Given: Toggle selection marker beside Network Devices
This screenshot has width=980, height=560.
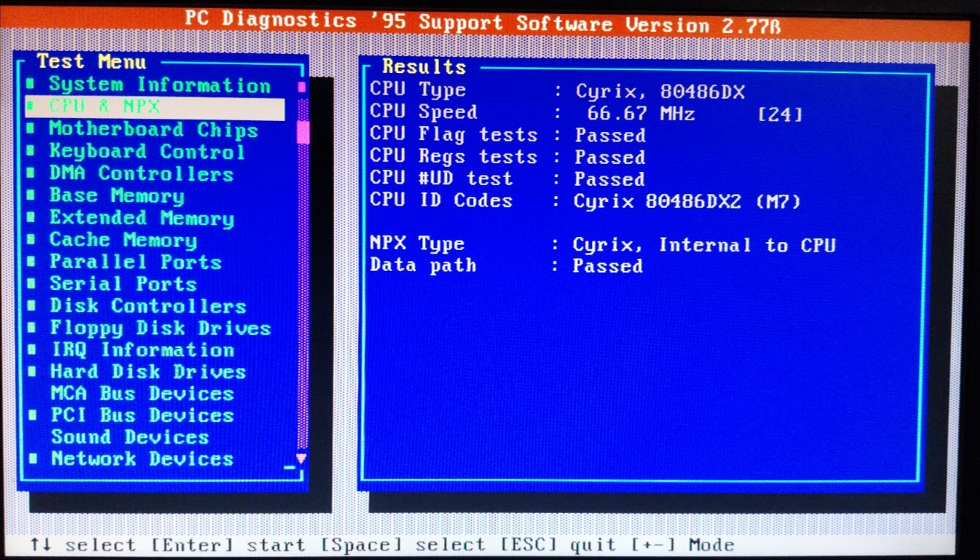Looking at the screenshot, I should (x=32, y=459).
